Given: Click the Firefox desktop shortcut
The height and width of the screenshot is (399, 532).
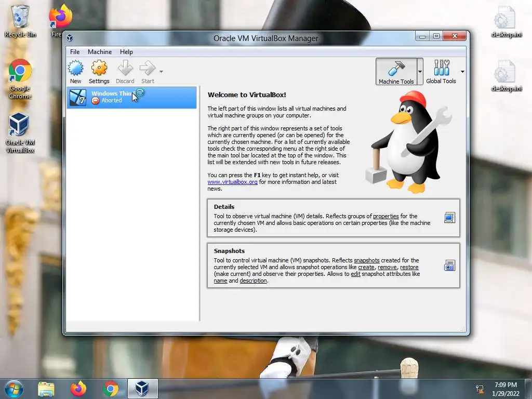Looking at the screenshot, I should click(60, 21).
